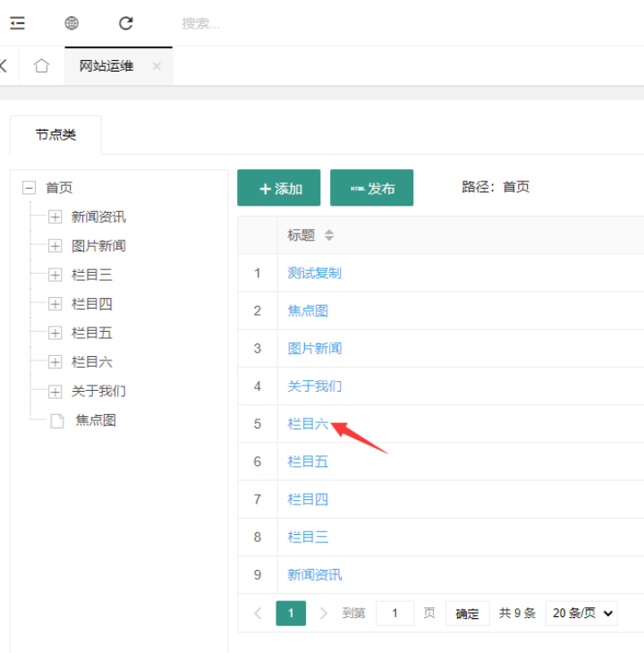Sort the 标题 column using sort arrows
This screenshot has width=644, height=653.
pos(329,235)
